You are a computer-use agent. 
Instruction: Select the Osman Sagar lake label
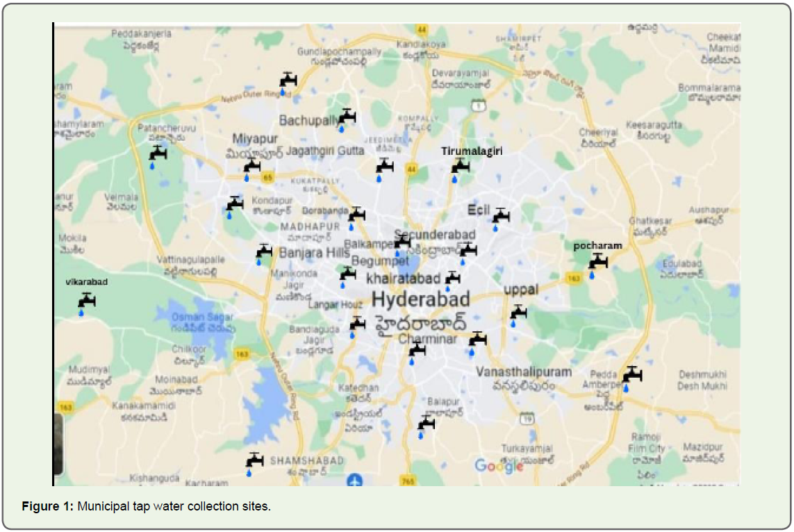tap(203, 317)
